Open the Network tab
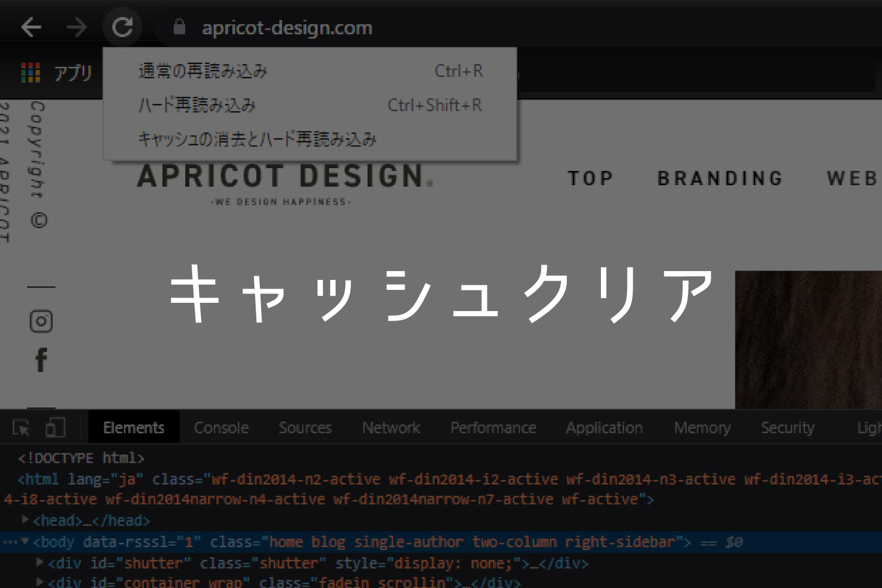Image resolution: width=882 pixels, height=588 pixels. pos(391,427)
